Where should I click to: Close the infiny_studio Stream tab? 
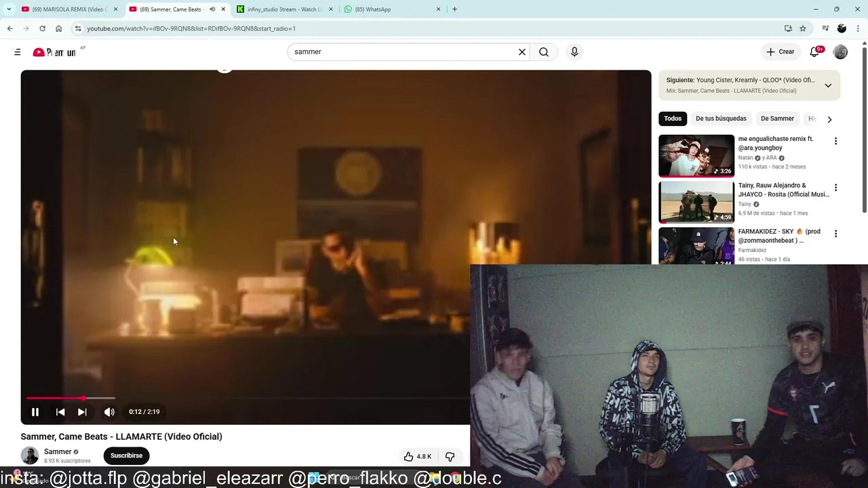click(331, 9)
